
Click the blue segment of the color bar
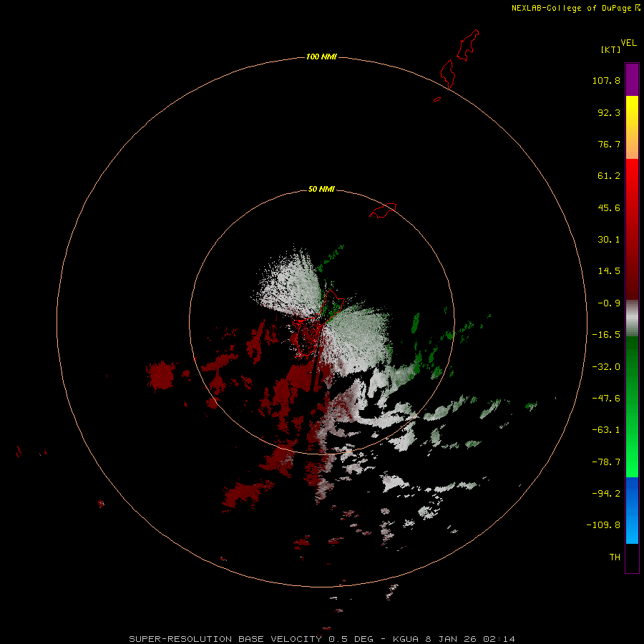pos(632,510)
